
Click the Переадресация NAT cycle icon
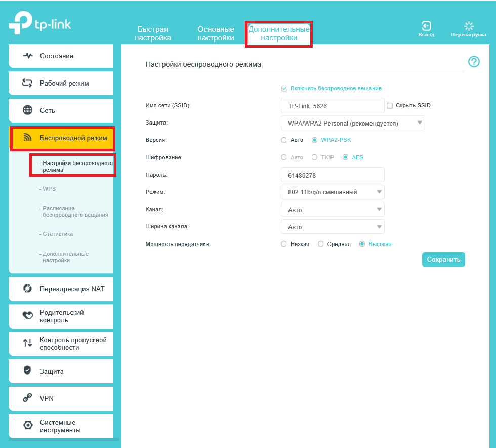coord(27,289)
